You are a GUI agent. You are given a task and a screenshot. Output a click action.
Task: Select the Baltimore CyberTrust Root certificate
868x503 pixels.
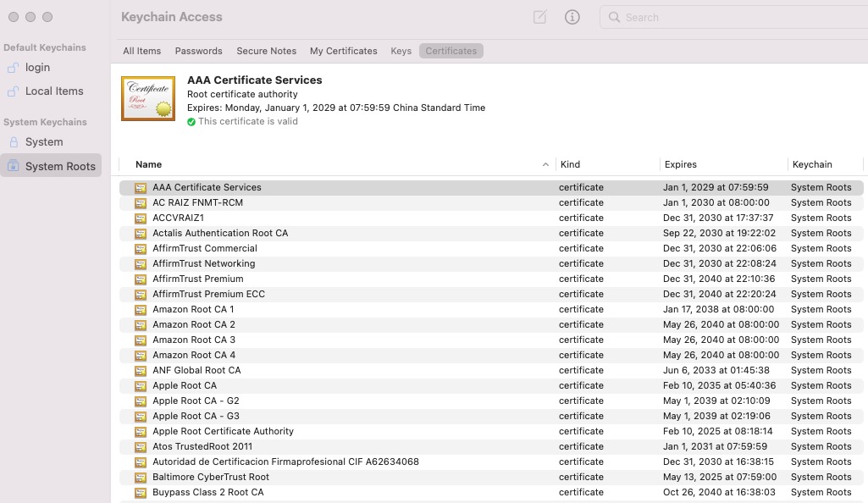point(491,477)
